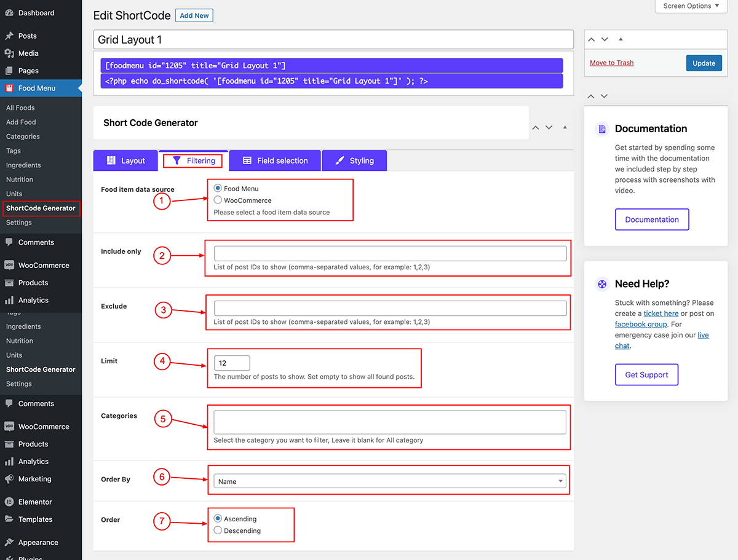Switch to the Filtering tab
This screenshot has height=560, width=738.
point(194,160)
